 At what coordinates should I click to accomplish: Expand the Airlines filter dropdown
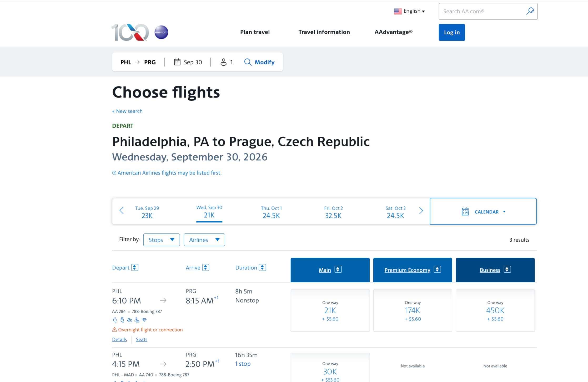(204, 240)
